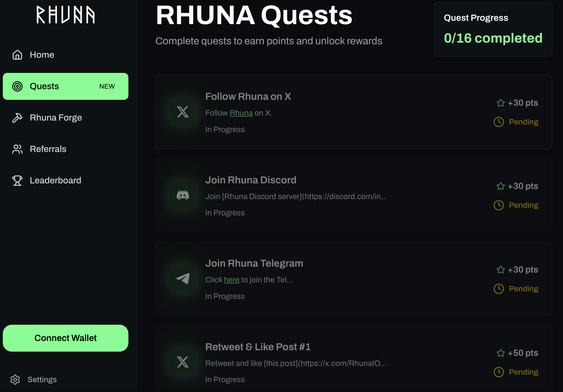
Task: Click the X icon on Retweet quest
Action: 183,362
